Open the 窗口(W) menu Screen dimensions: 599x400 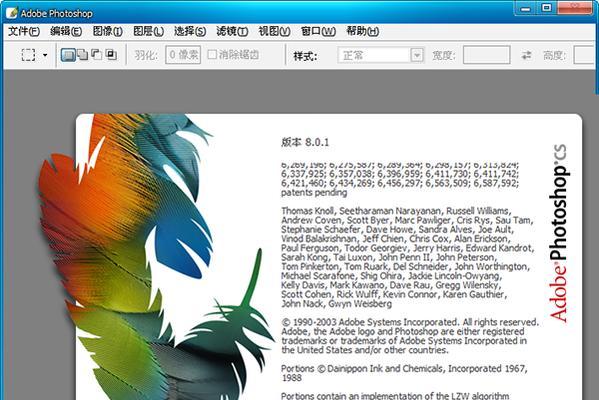point(318,31)
